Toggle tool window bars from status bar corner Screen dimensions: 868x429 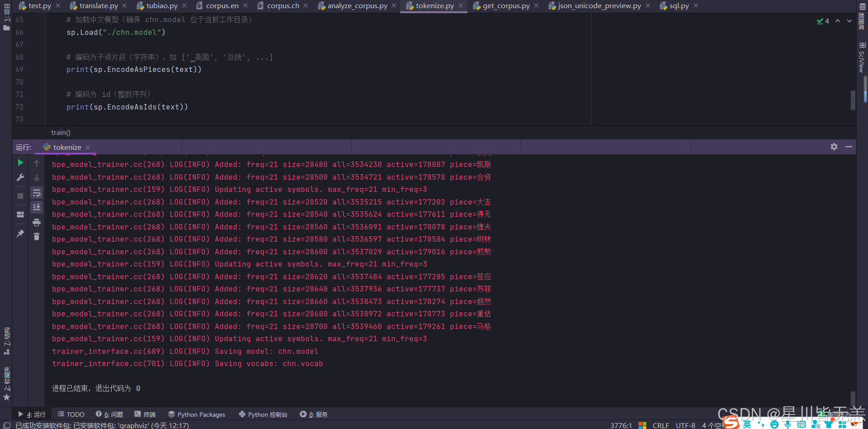(x=7, y=425)
